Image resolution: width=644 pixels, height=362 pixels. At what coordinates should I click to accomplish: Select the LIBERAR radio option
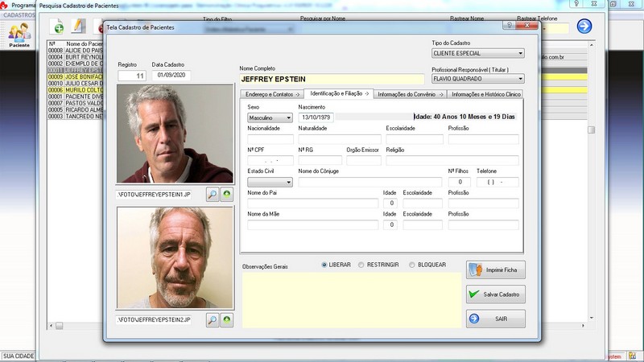point(324,265)
